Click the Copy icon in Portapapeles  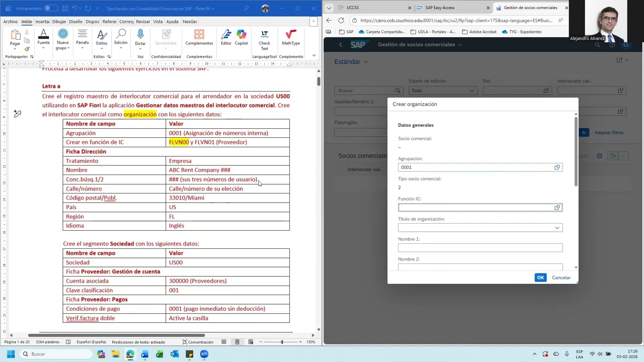pos(27,41)
